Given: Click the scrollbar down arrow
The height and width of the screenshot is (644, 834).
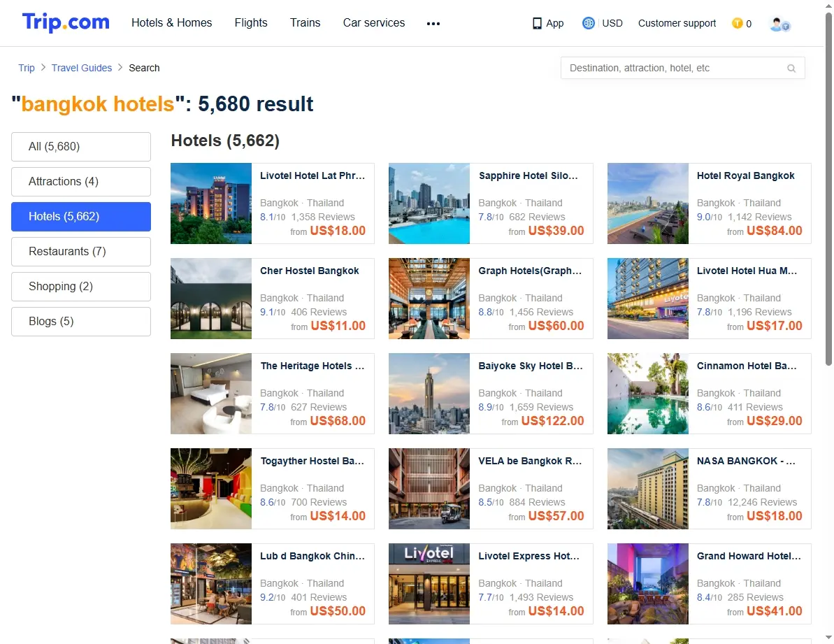Looking at the screenshot, I should pyautogui.click(x=828, y=637).
